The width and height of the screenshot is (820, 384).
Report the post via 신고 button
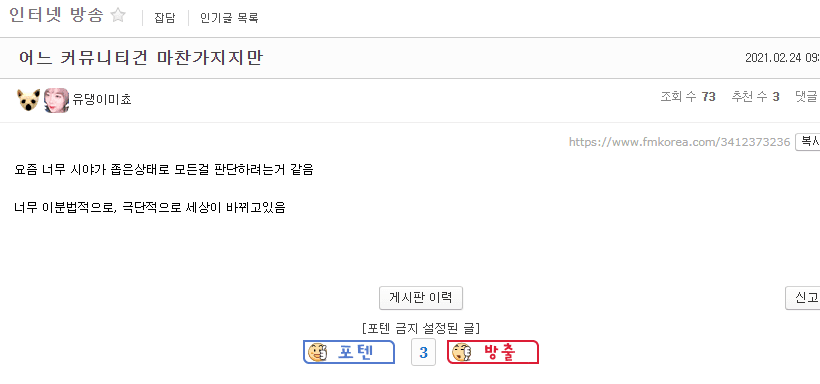[x=803, y=298]
